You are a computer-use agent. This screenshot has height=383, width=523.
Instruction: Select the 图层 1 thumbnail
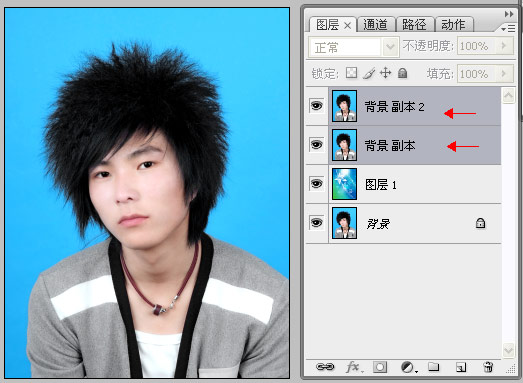[x=345, y=184]
